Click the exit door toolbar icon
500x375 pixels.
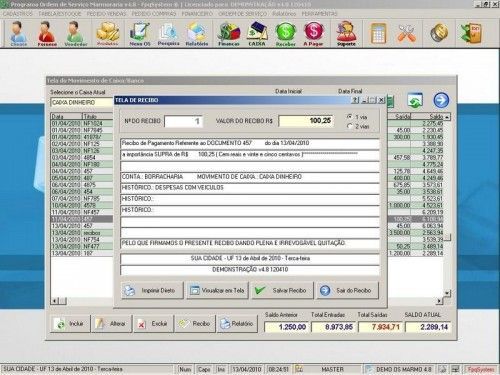(x=471, y=33)
